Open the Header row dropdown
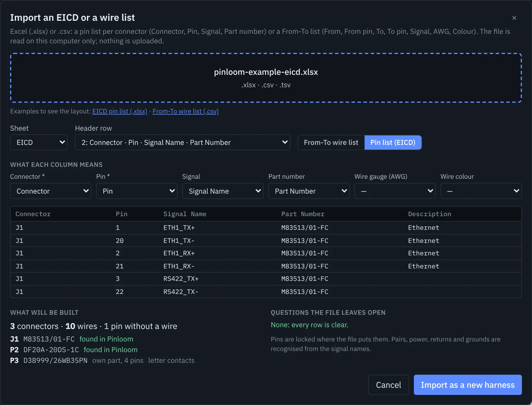The height and width of the screenshot is (405, 532). point(183,143)
